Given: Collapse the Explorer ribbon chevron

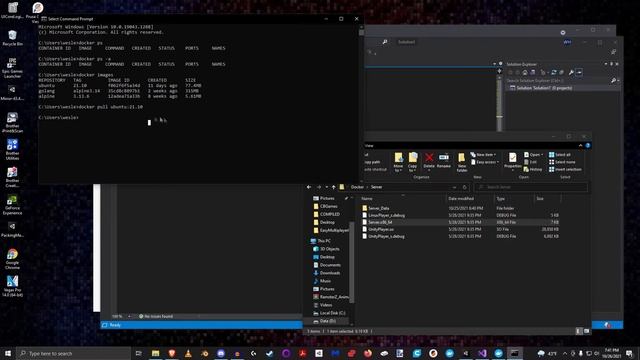Looking at the screenshot, I should click(580, 145).
